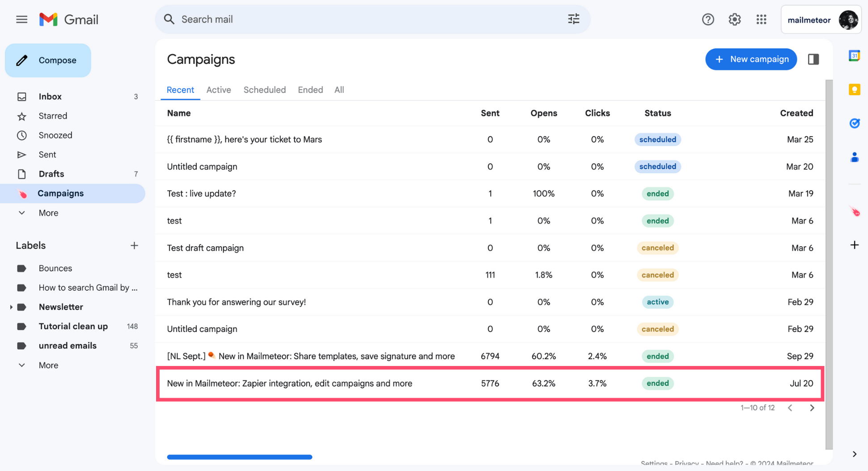Open Contacts side panel icon

854,157
